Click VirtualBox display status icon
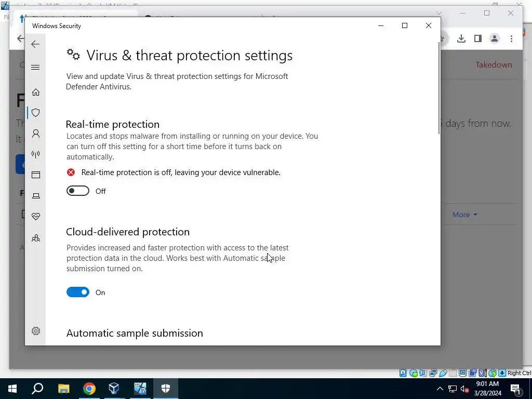The image size is (532, 399). pos(462,373)
